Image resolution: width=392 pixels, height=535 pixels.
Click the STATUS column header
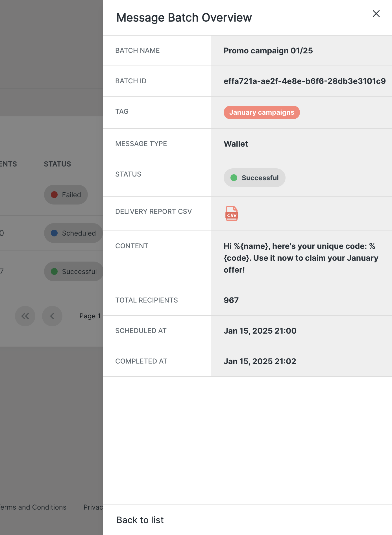(57, 164)
